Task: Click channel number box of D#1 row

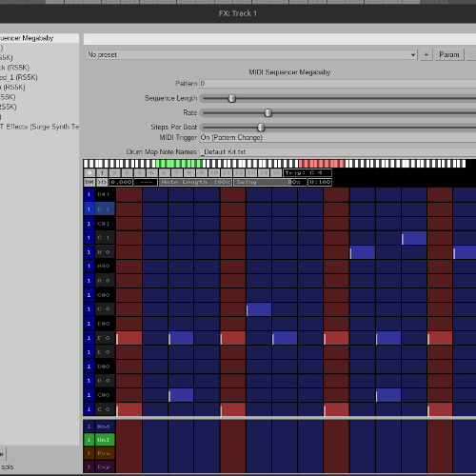Action: coord(89,194)
